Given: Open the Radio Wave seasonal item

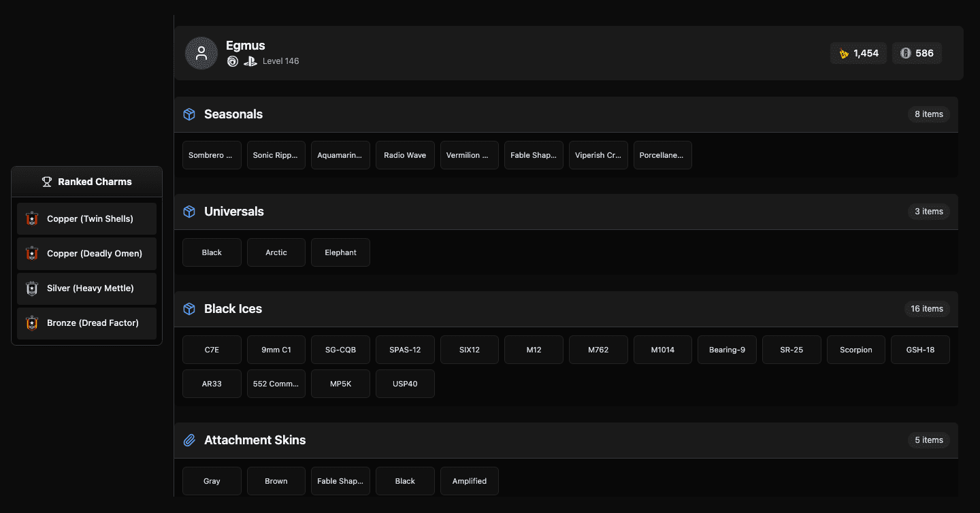Looking at the screenshot, I should 405,155.
